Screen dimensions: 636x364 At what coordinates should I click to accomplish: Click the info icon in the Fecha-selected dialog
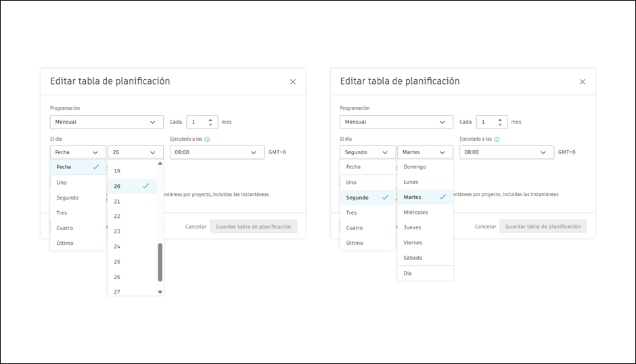(x=207, y=139)
